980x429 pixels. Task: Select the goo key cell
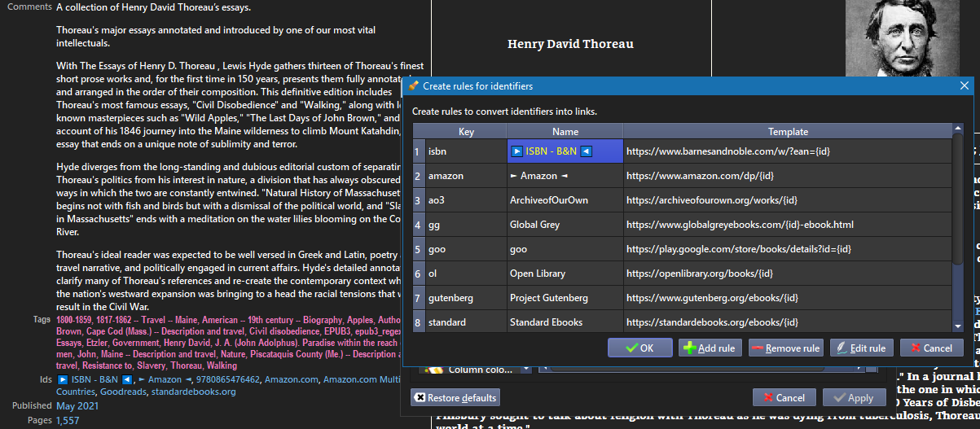click(x=466, y=249)
